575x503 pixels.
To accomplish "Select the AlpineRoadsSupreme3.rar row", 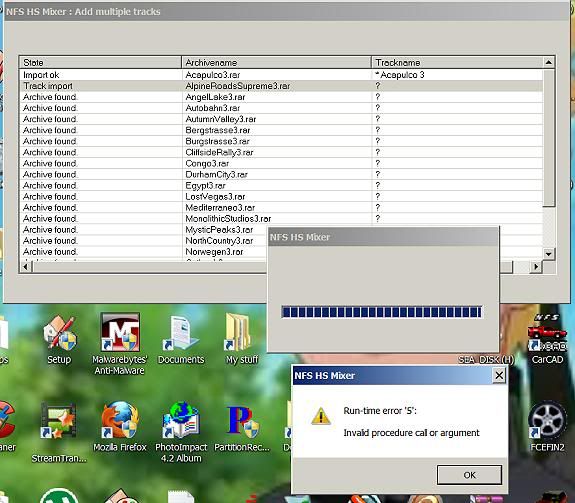I will 281,86.
